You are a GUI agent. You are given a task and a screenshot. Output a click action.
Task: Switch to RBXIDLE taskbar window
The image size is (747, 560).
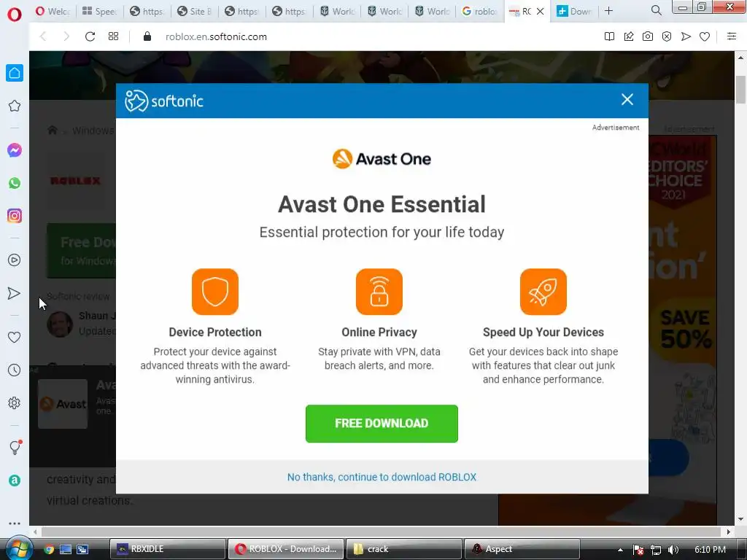pos(168,549)
